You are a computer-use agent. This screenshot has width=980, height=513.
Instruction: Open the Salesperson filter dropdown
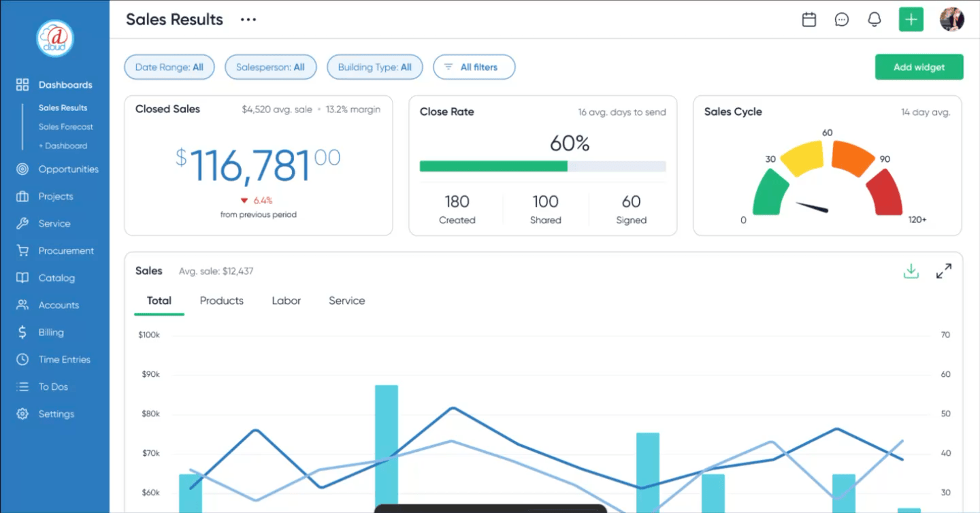coord(270,67)
